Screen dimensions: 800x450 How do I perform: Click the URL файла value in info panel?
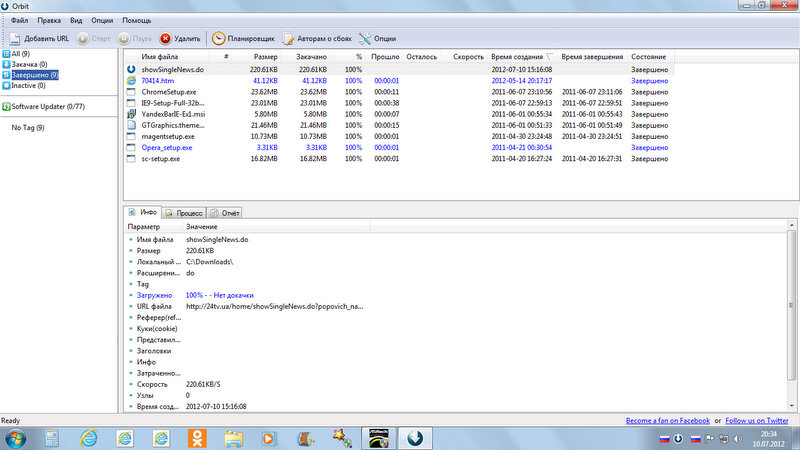click(x=274, y=307)
